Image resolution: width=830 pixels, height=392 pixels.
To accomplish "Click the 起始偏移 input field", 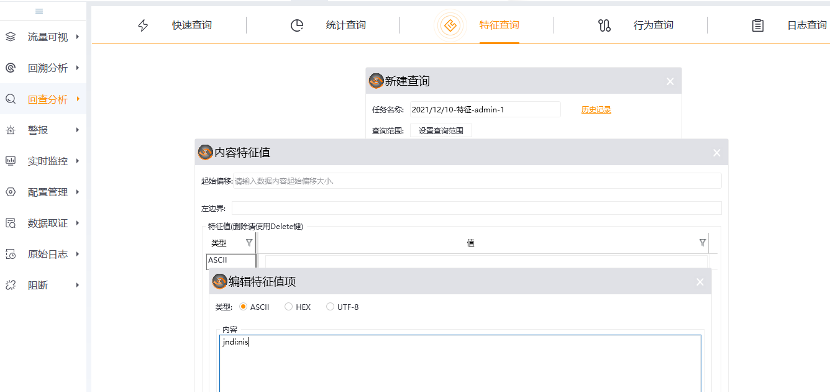I will click(477, 180).
